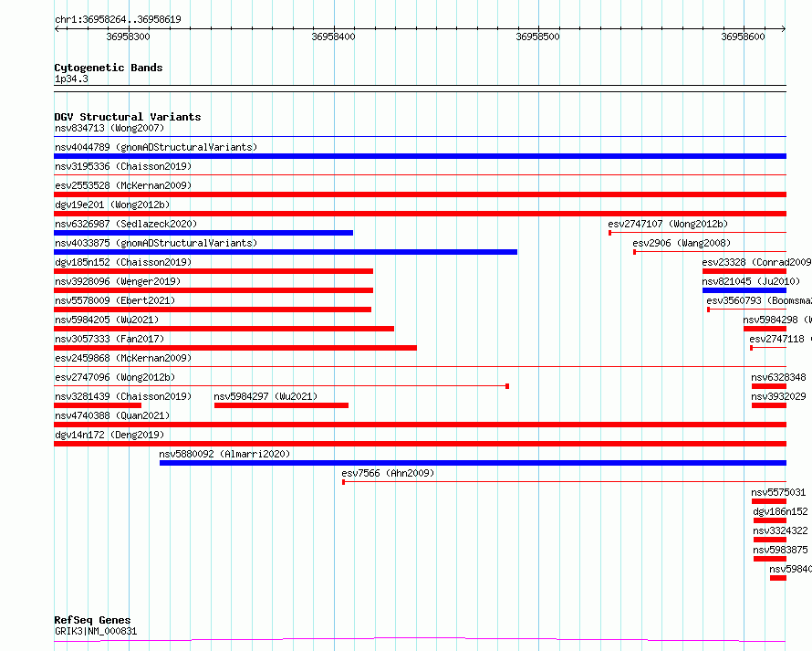The height and width of the screenshot is (651, 812).
Task: Click ruler position 36958500
Action: [537, 37]
